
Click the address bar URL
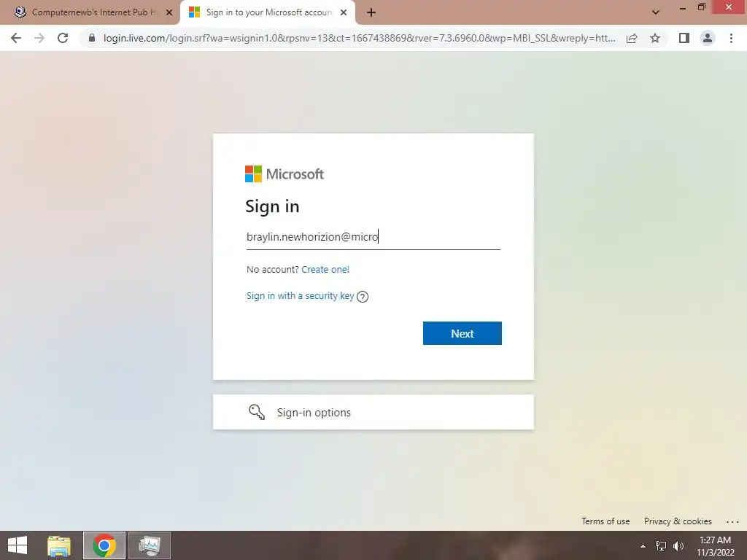pos(359,38)
